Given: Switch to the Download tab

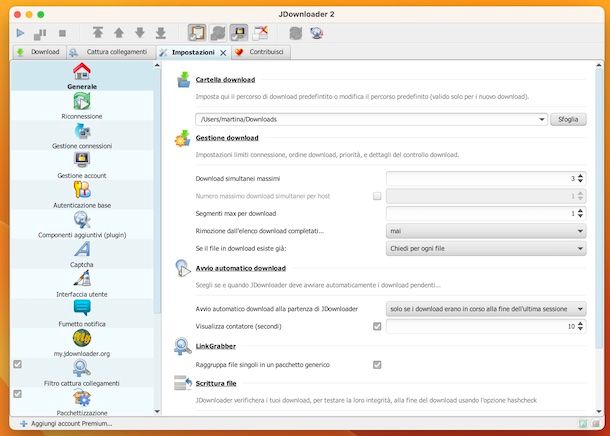Looking at the screenshot, I should point(39,52).
